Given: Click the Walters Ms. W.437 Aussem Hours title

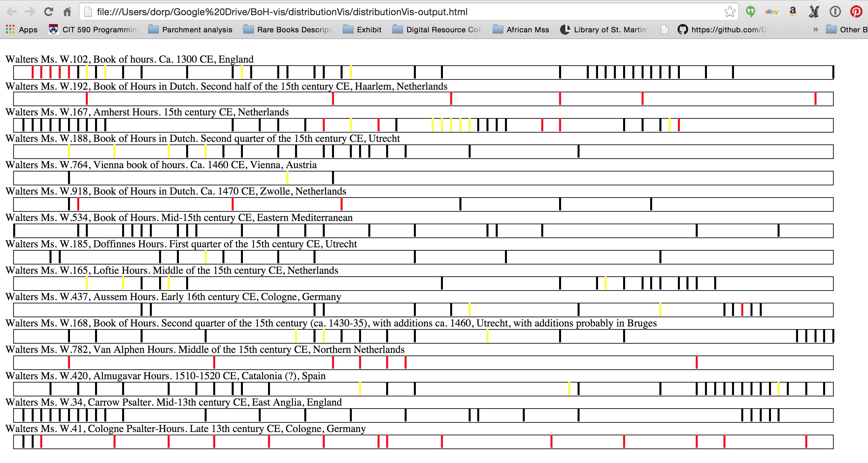Looking at the screenshot, I should tap(174, 297).
